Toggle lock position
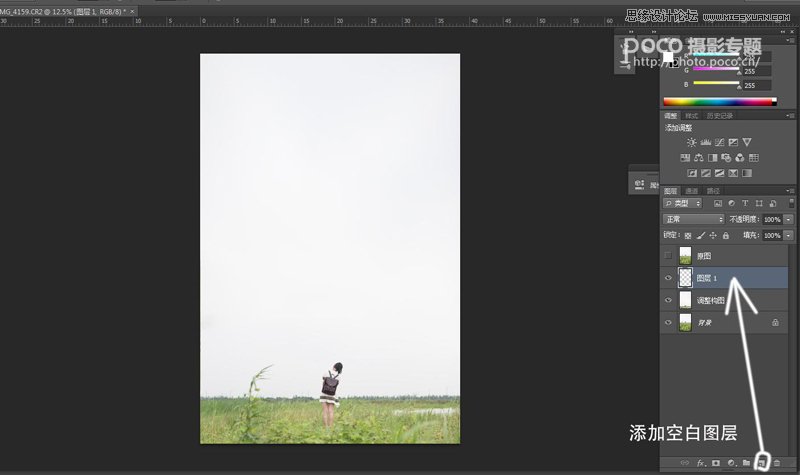Viewport: 800px width, 475px height. point(713,235)
